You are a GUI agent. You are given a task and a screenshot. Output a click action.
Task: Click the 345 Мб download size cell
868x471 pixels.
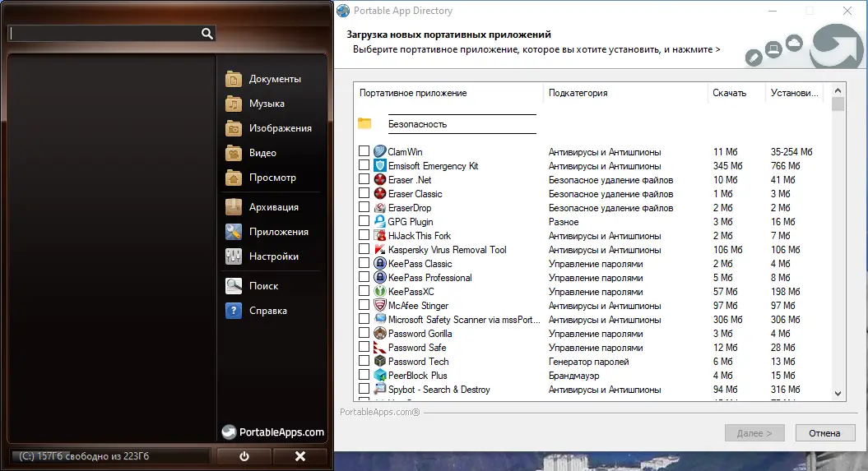click(727, 166)
